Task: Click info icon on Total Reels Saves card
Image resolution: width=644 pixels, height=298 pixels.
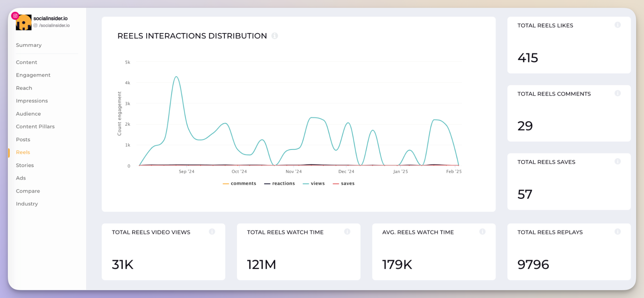Action: point(618,162)
